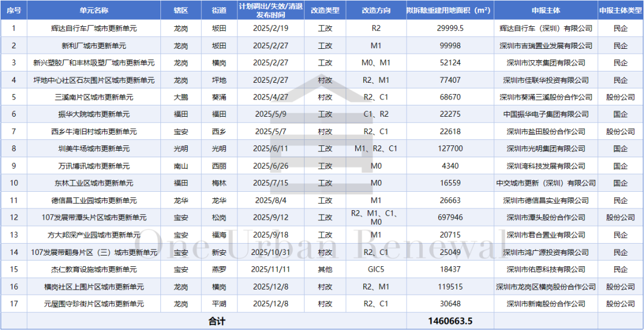Click cell 107发展带潭头片区城市更新单元
The height and width of the screenshot is (330, 644).
(94, 218)
